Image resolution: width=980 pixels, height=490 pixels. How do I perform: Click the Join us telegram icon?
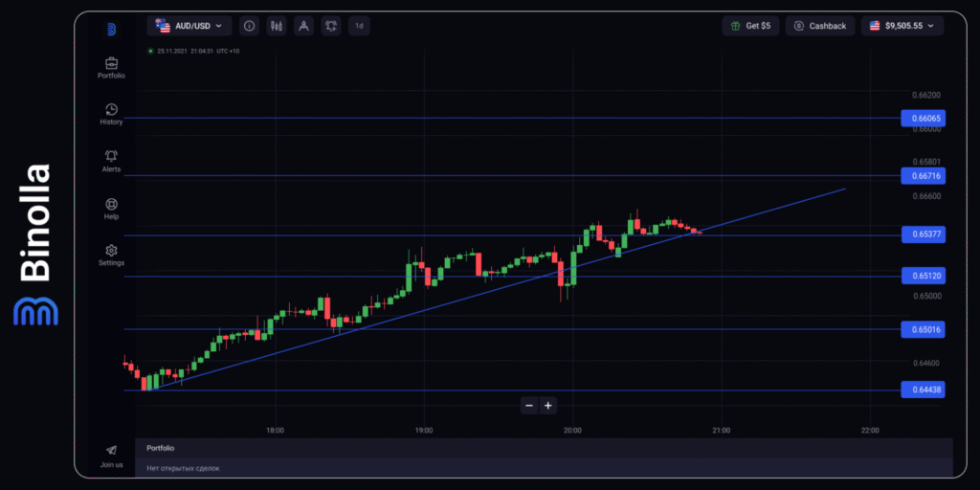coord(111,451)
